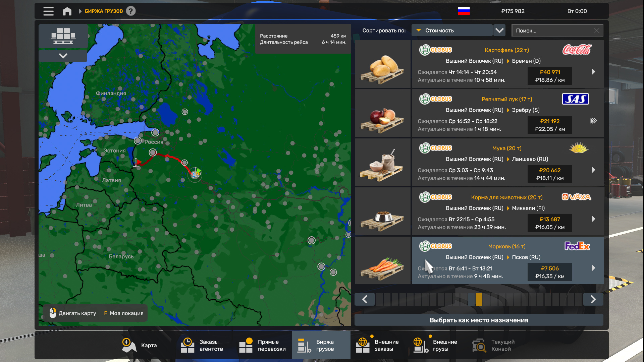This screenshot has height=362, width=644.
Task: Toggle sort order chevron button
Action: click(499, 31)
